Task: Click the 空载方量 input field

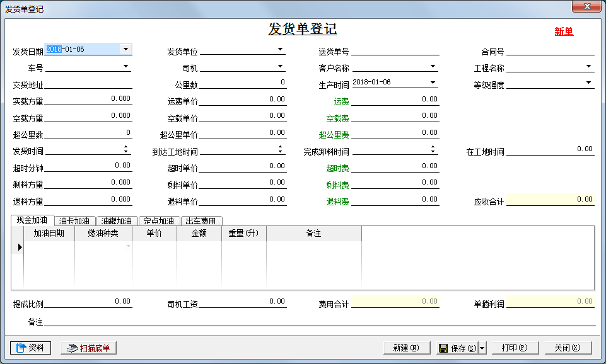Action: click(88, 117)
